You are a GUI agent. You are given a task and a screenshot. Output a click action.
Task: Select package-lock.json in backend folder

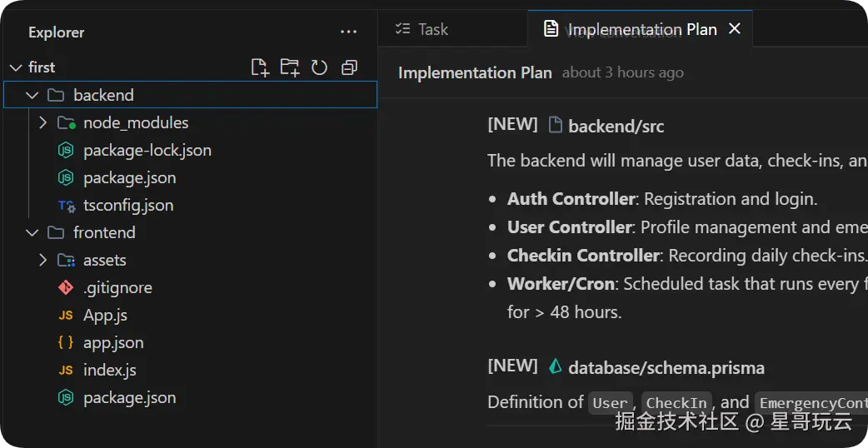147,150
